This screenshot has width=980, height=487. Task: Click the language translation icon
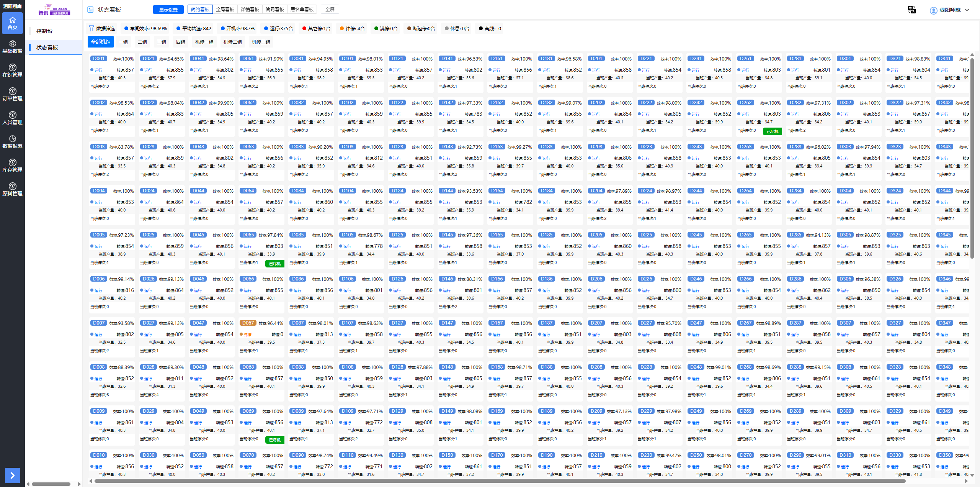tap(912, 10)
